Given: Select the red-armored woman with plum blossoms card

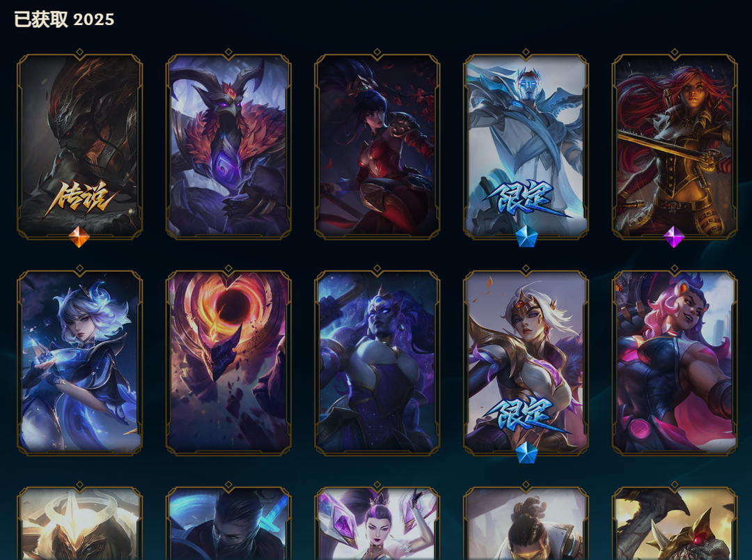Looking at the screenshot, I should (377, 146).
